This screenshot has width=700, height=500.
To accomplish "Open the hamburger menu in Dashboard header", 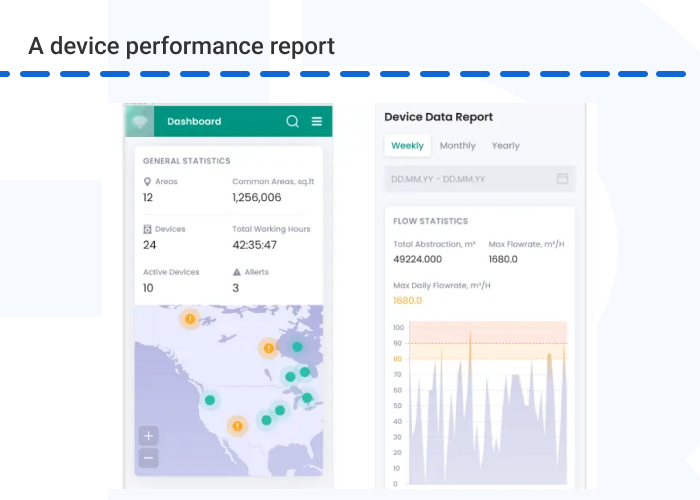I will [317, 121].
